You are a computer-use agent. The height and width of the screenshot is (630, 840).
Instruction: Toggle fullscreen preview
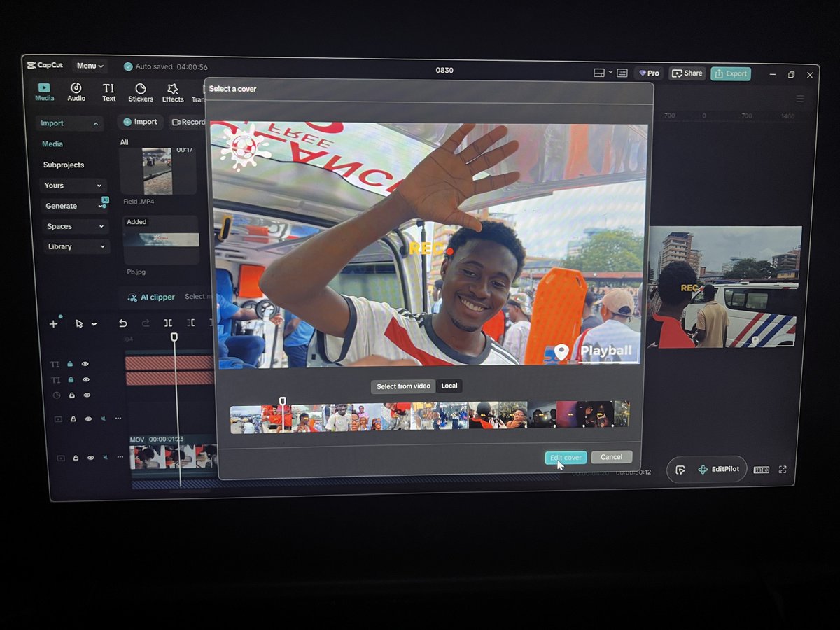(x=783, y=470)
